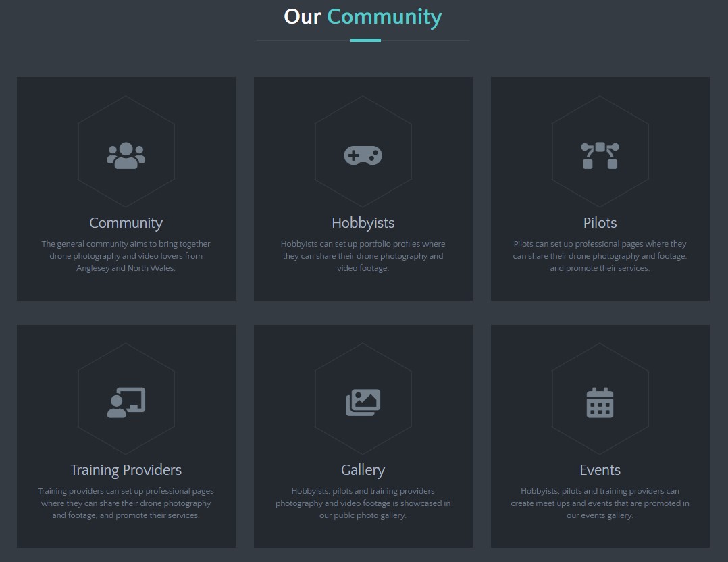Click text 'create meet ups and events that are promoted in'
728x562 pixels.
point(600,503)
